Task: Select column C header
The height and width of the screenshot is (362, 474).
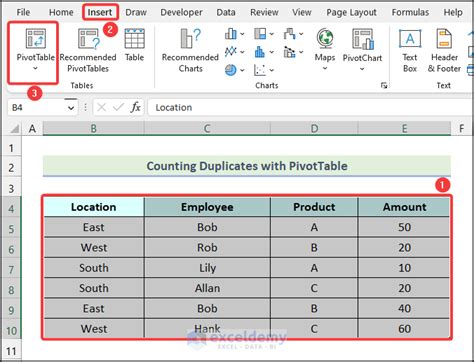Action: tap(207, 128)
